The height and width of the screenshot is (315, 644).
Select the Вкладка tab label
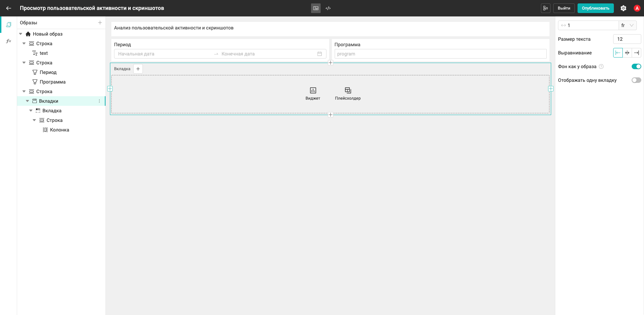[x=122, y=69]
